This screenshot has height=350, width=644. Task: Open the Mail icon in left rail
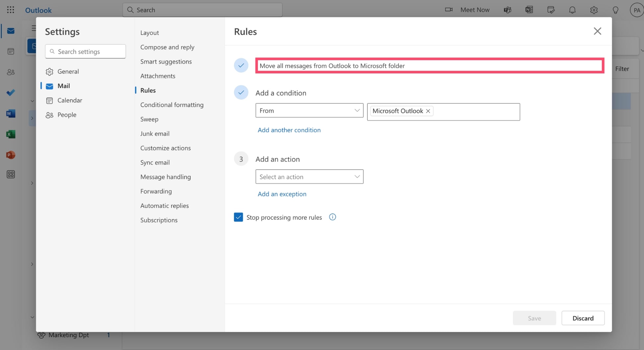pos(11,31)
